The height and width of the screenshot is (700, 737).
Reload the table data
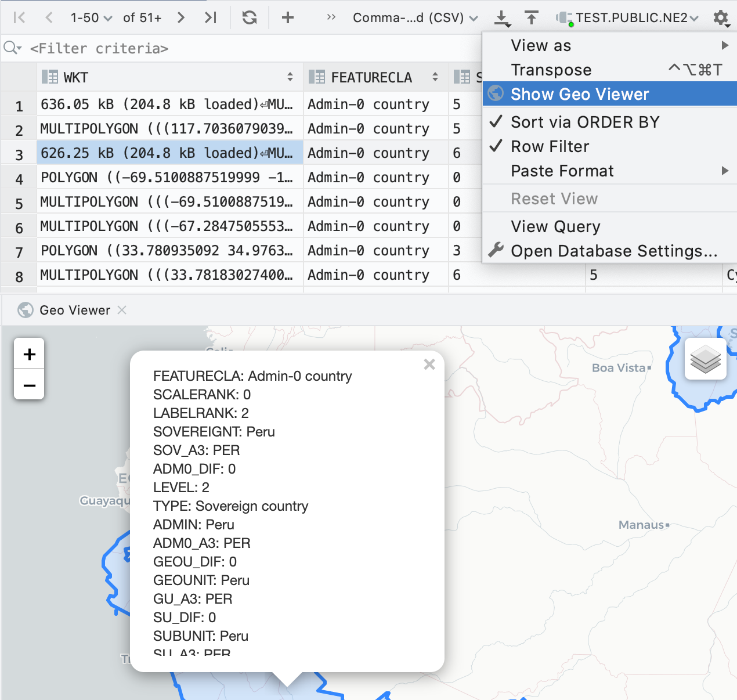tap(250, 17)
